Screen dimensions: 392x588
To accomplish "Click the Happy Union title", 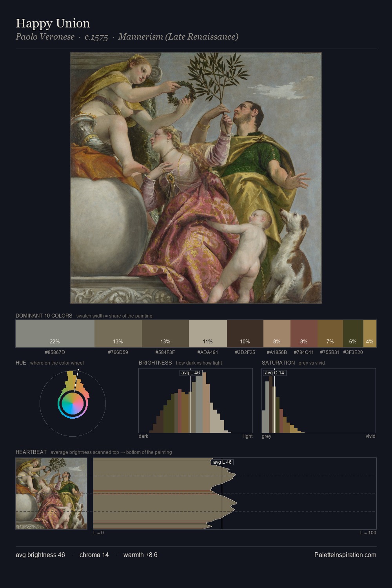I will coord(53,23).
